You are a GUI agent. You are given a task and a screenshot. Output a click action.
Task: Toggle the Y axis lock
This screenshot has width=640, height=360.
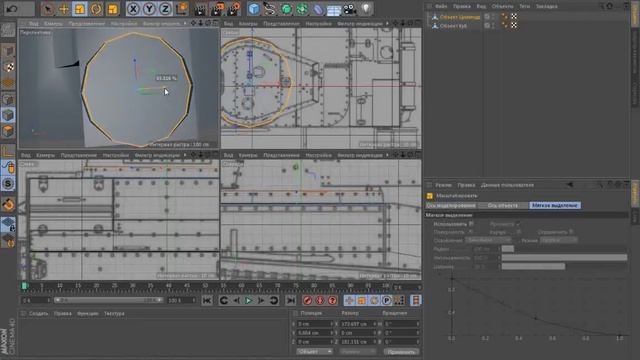point(149,9)
